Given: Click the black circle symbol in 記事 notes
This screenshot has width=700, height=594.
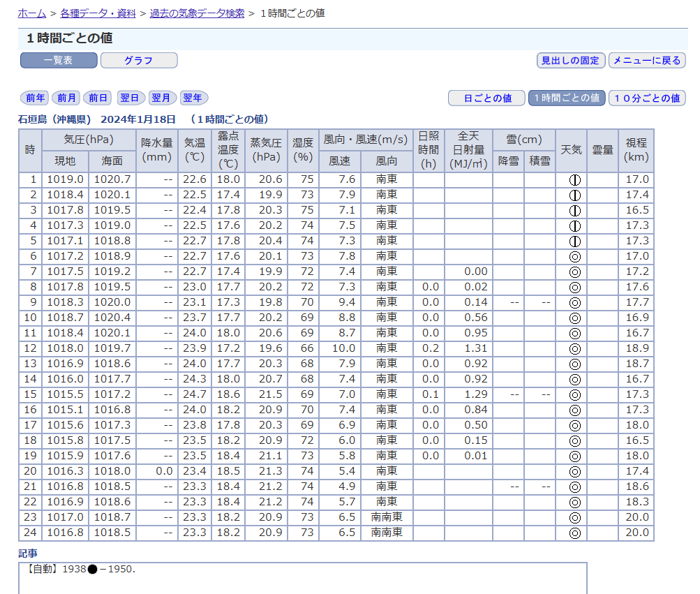Looking at the screenshot, I should [x=92, y=570].
